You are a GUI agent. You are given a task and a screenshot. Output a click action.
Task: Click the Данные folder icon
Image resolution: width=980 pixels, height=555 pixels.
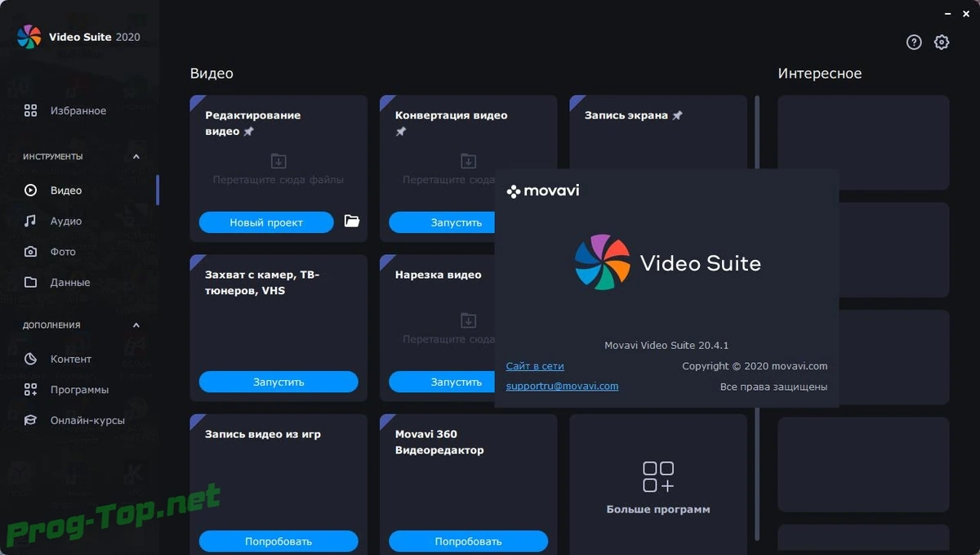(x=30, y=282)
